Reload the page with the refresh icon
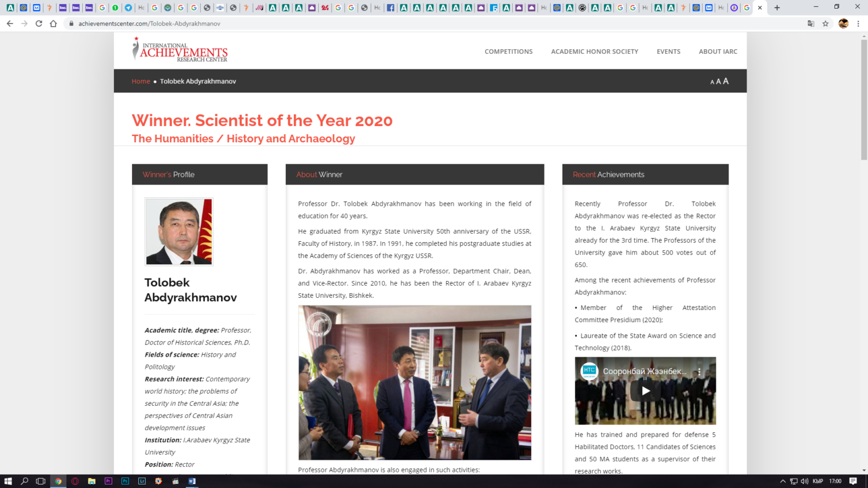 pyautogui.click(x=39, y=24)
